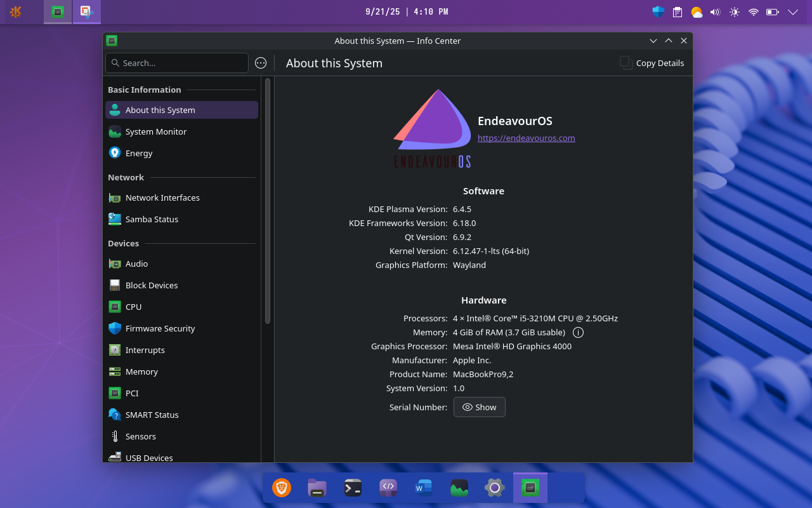Image resolution: width=812 pixels, height=508 pixels.
Task: Show the hidden serial number
Action: pyautogui.click(x=480, y=407)
